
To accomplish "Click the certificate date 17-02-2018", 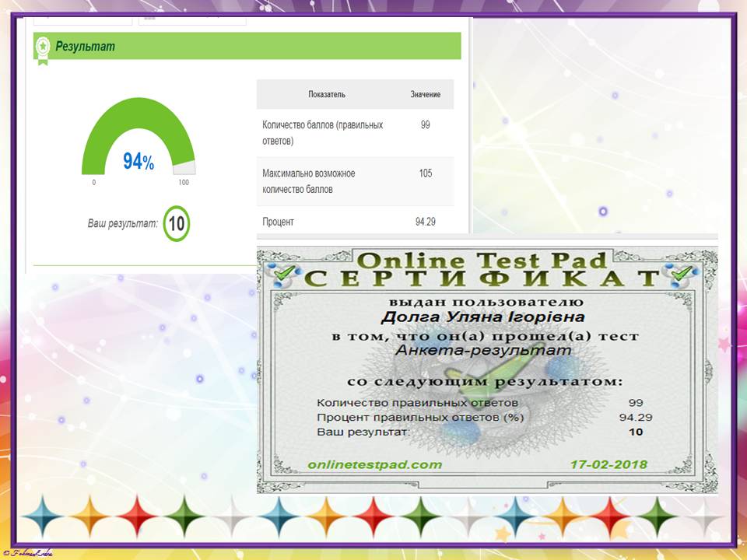I will click(608, 465).
